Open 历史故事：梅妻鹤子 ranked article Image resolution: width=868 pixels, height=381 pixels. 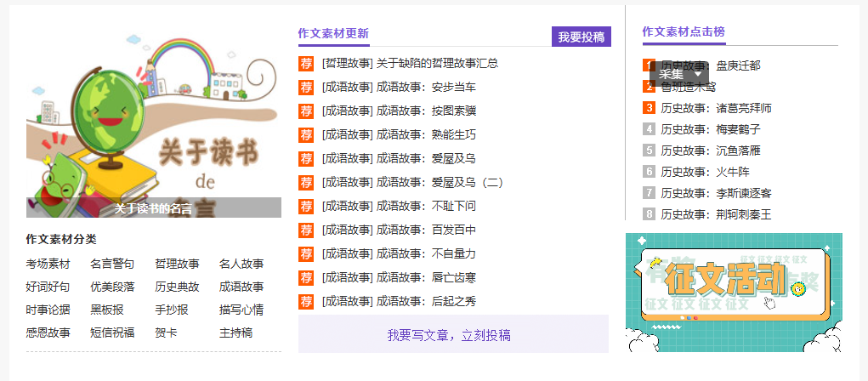[x=711, y=129]
